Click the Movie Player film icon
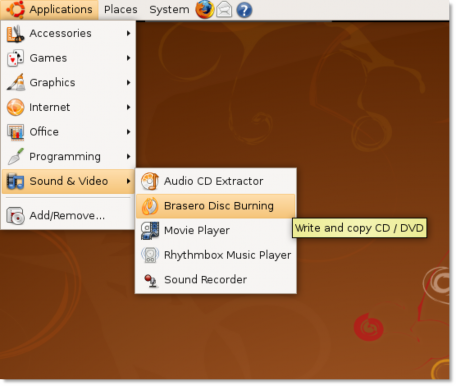 (x=150, y=231)
